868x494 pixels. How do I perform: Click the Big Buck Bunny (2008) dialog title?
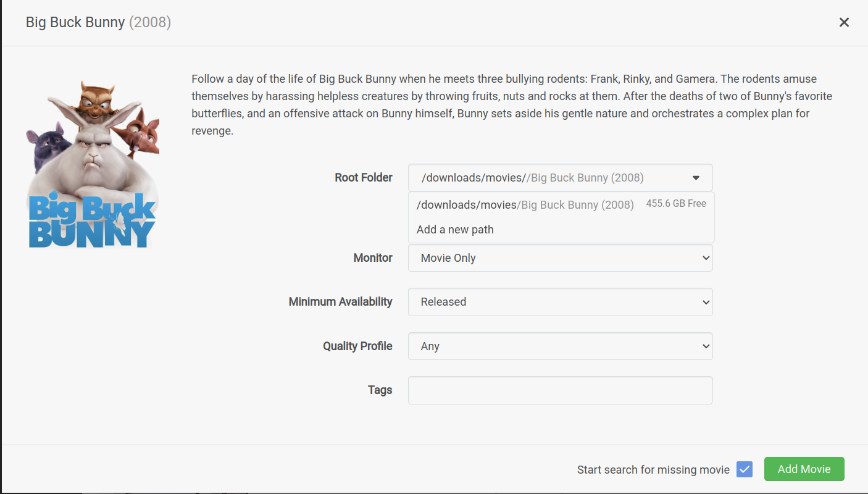tap(98, 23)
